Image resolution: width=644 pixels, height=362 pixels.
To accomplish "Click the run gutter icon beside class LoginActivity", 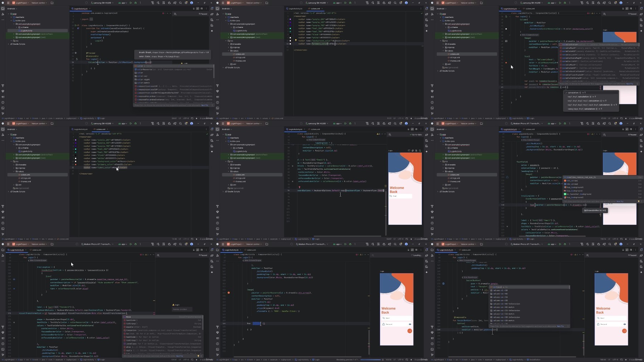I will point(75,25).
